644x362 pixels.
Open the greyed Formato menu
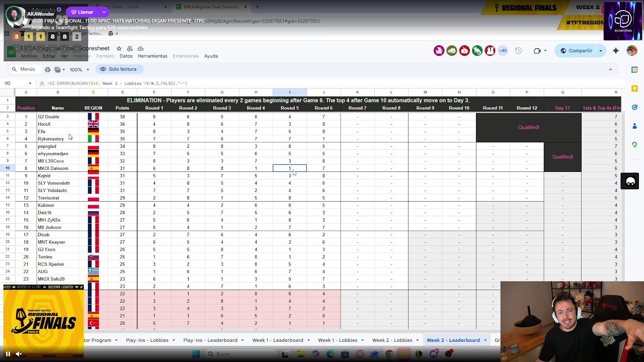(x=105, y=56)
